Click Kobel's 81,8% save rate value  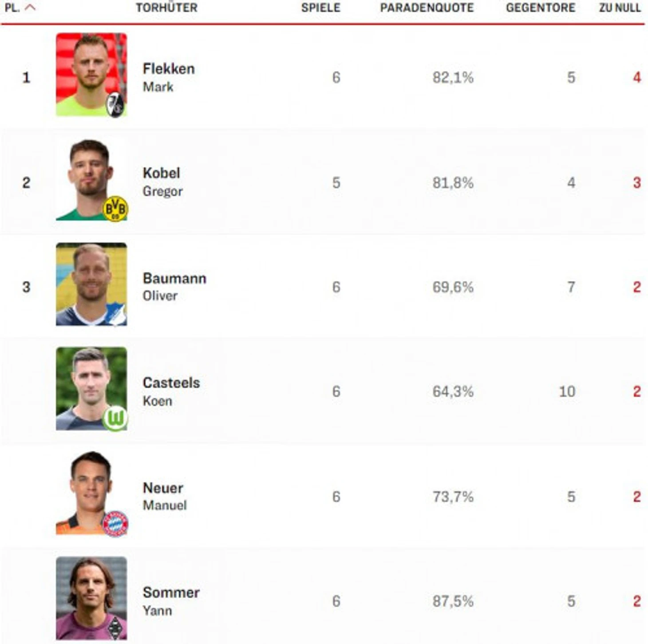click(x=453, y=183)
